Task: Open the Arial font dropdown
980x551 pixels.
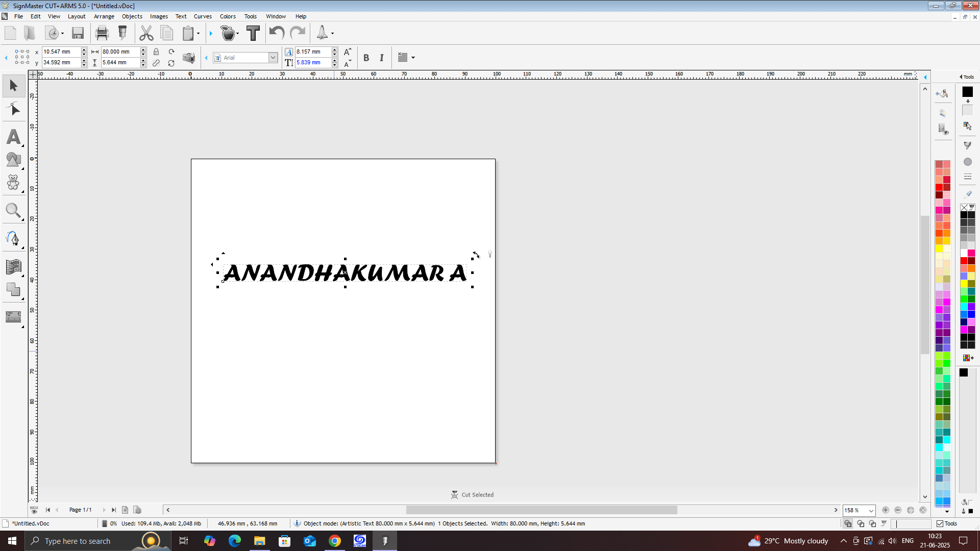Action: click(x=273, y=58)
